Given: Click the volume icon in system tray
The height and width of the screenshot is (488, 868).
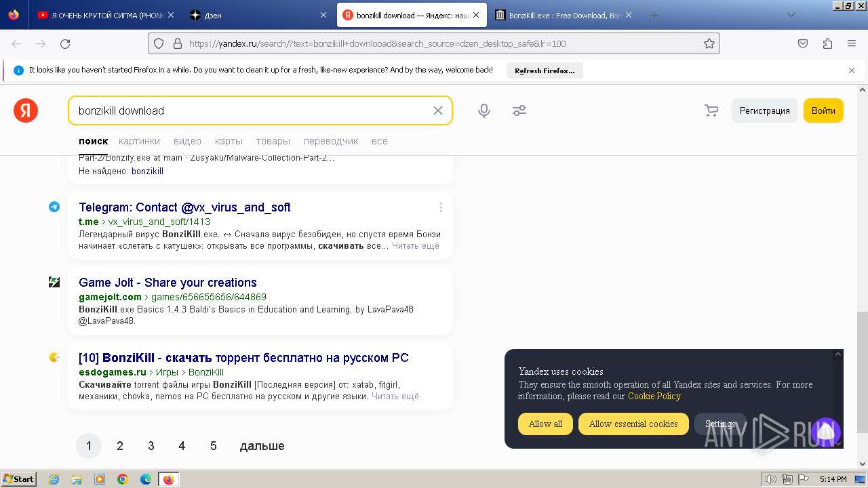Looking at the screenshot, I should pos(770,479).
